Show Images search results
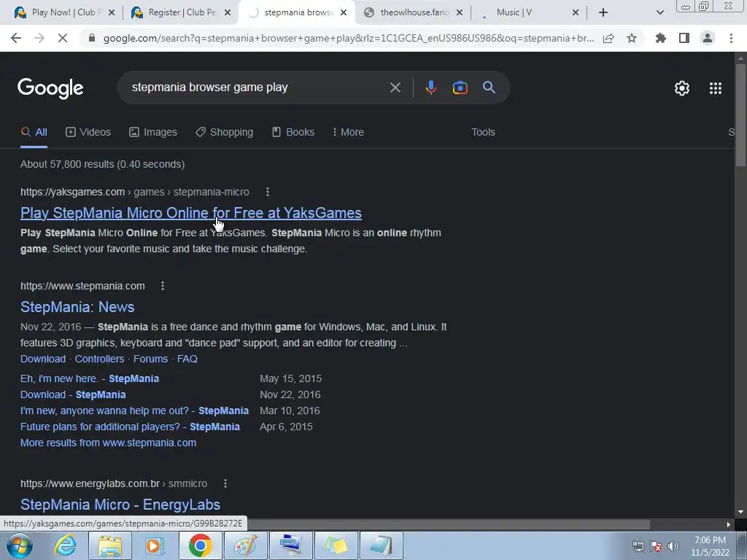 pos(153,133)
